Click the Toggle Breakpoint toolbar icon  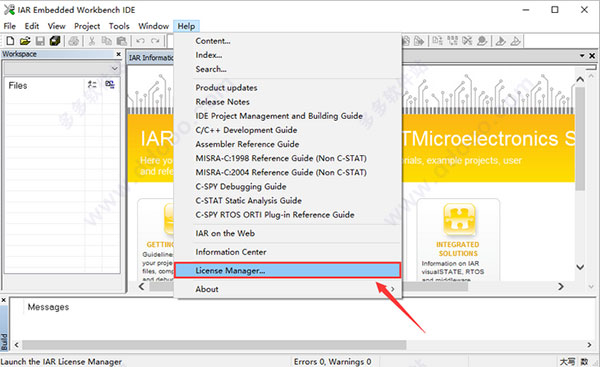click(x=482, y=41)
